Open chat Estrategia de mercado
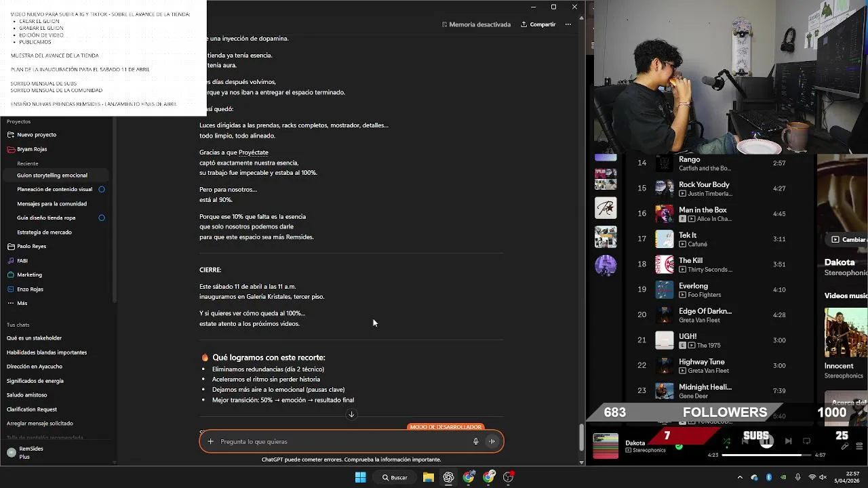Viewport: 868px width, 488px height. click(x=44, y=232)
